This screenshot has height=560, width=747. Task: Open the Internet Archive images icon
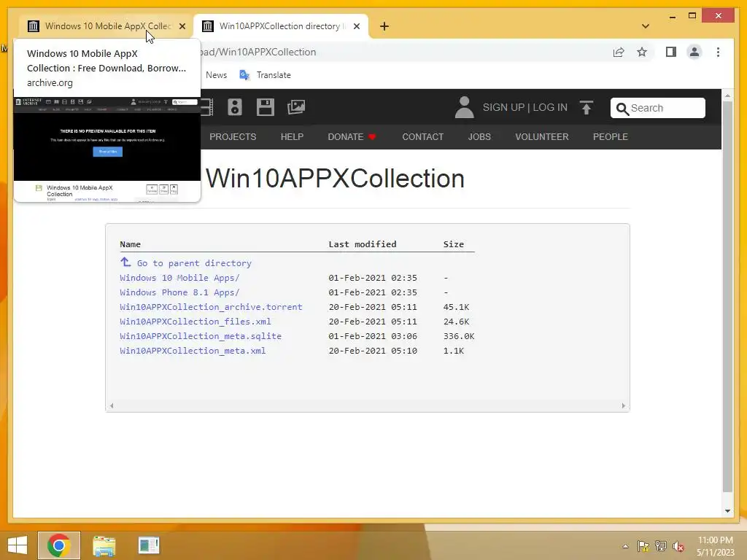[296, 107]
